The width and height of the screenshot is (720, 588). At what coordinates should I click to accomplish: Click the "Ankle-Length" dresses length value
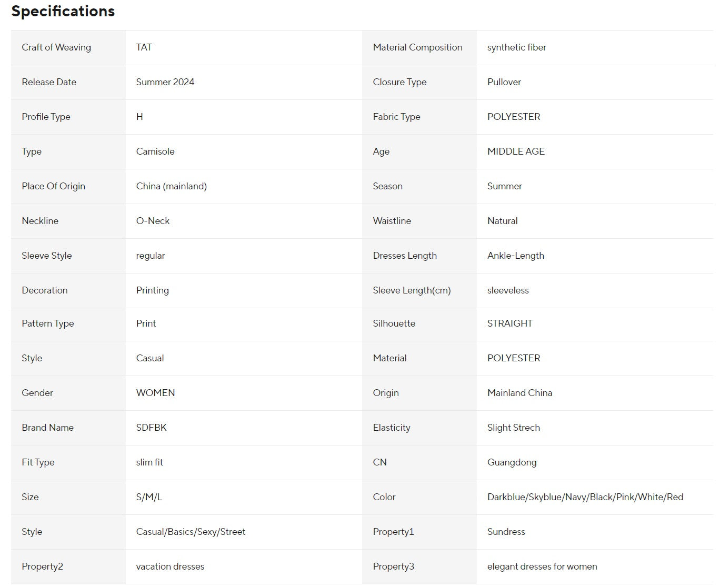pyautogui.click(x=516, y=256)
